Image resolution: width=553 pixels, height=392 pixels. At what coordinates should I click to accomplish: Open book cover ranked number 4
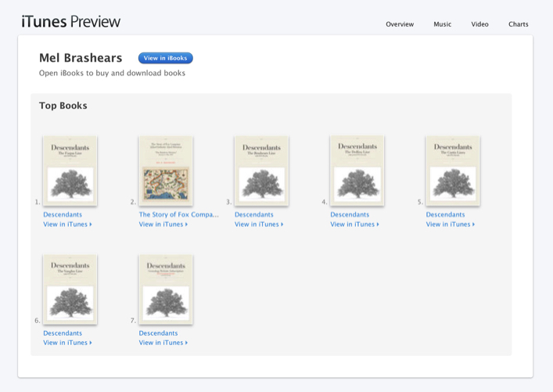coord(357,171)
